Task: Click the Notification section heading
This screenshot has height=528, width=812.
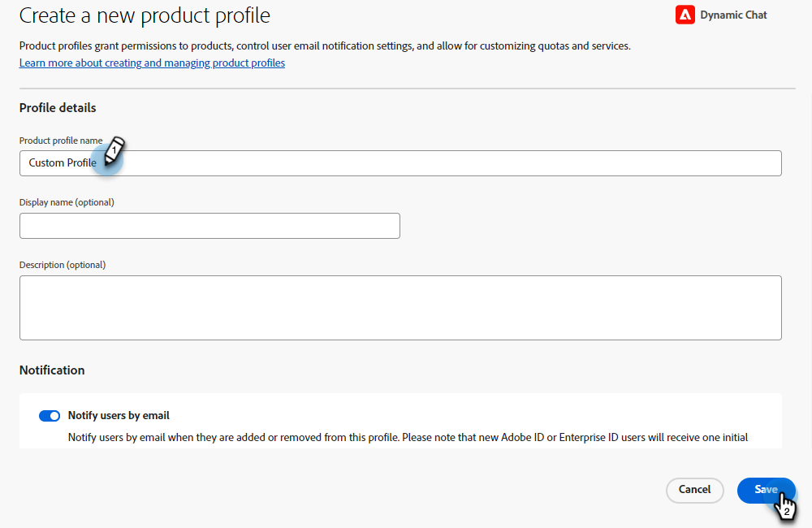Action: [x=52, y=370]
